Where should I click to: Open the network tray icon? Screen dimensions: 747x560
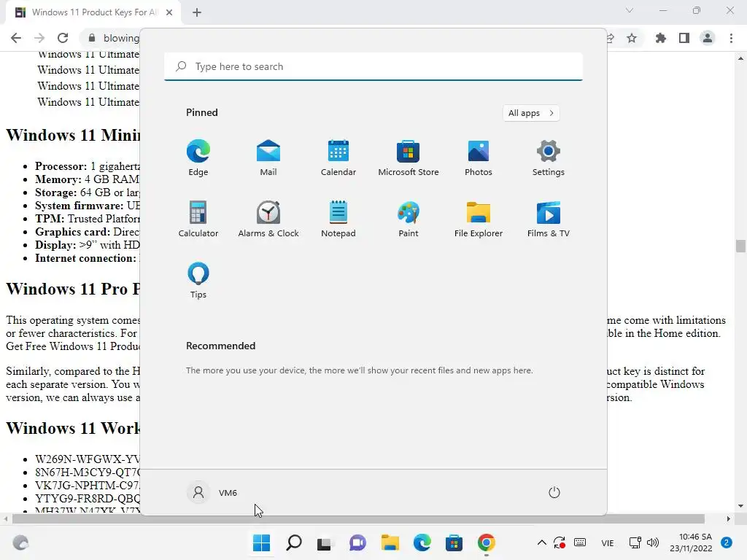pyautogui.click(x=635, y=542)
